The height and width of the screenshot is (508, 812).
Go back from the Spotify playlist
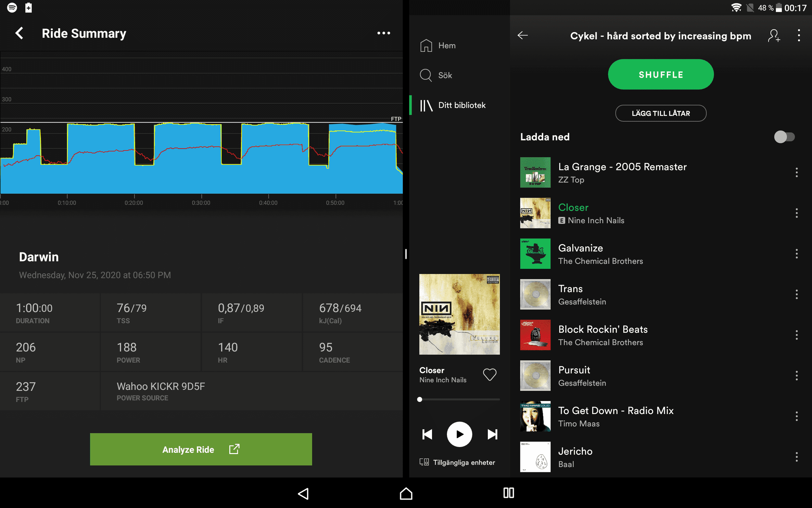(x=523, y=35)
